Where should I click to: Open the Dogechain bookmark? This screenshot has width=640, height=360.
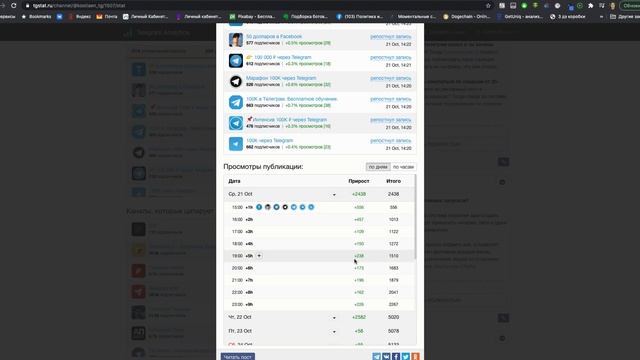point(467,17)
